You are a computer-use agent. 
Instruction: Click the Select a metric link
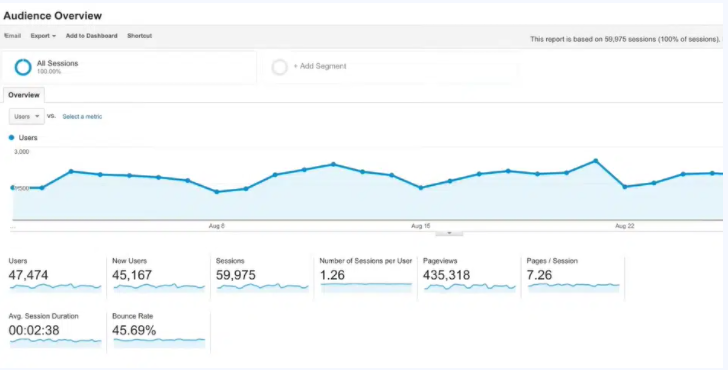point(82,117)
